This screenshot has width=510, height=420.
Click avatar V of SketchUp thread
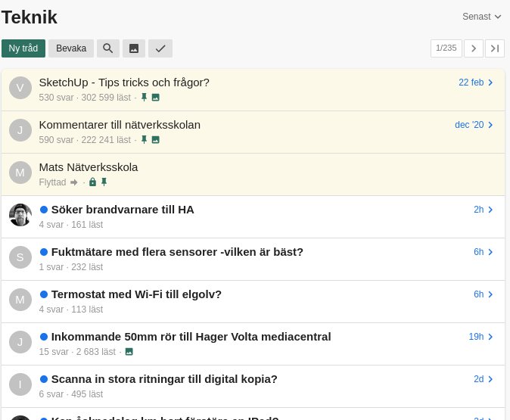tap(20, 88)
